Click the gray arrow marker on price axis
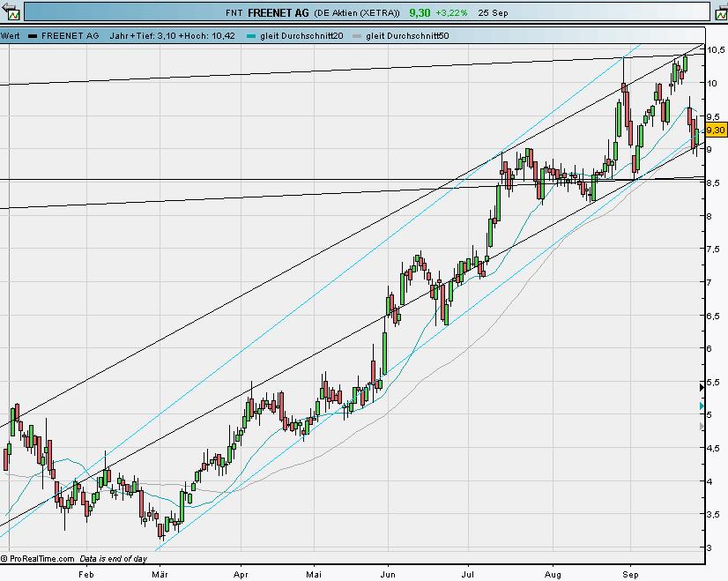The image size is (728, 581). tap(701, 427)
